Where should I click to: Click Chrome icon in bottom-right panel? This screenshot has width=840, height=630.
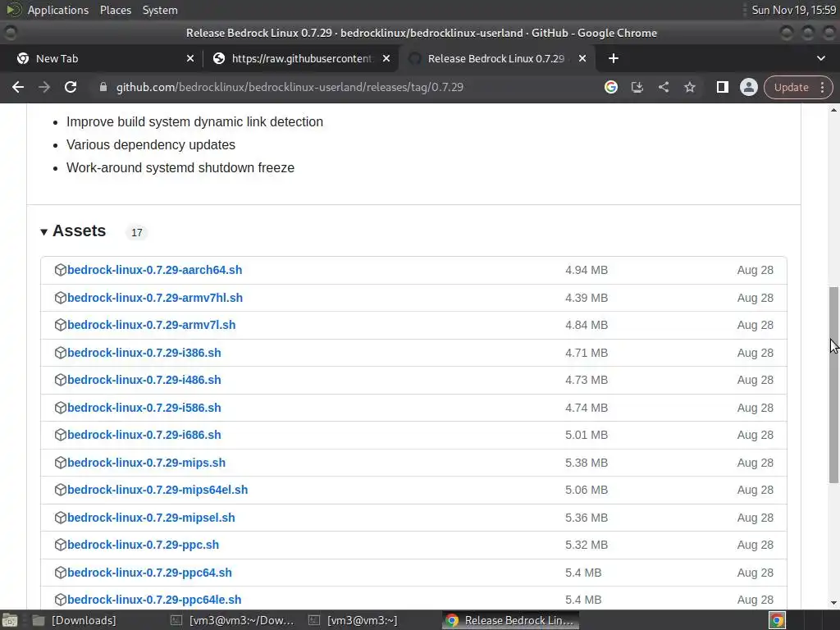pos(777,620)
